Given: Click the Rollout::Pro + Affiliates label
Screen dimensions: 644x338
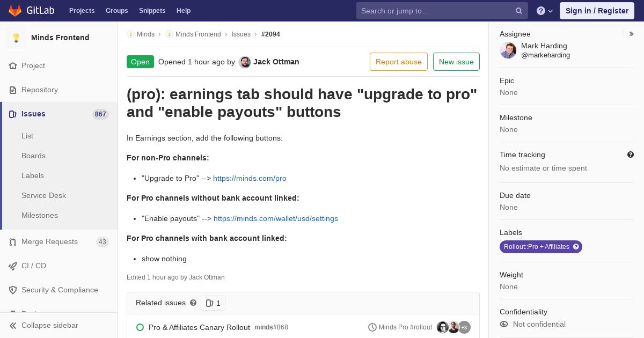Looking at the screenshot, I should 541,247.
